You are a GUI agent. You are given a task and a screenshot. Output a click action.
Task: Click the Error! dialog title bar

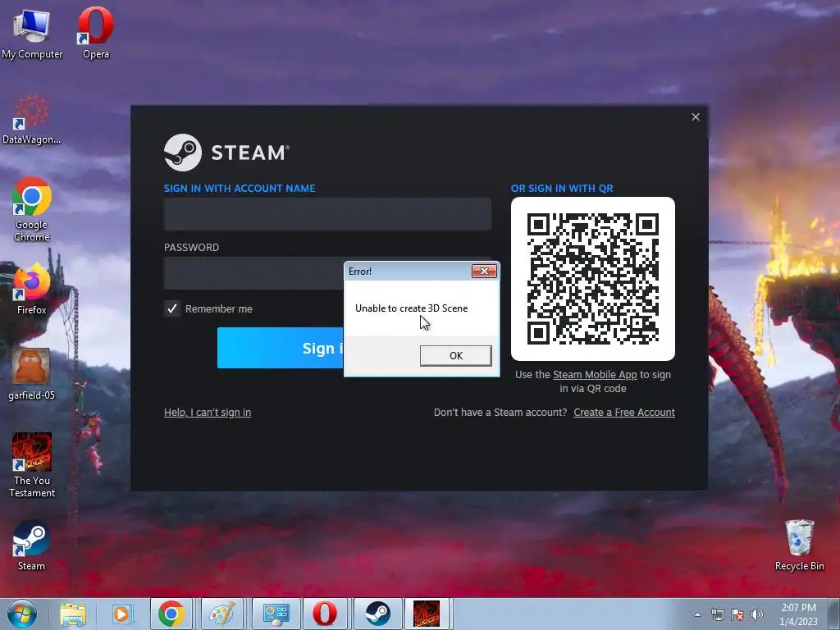(x=409, y=271)
